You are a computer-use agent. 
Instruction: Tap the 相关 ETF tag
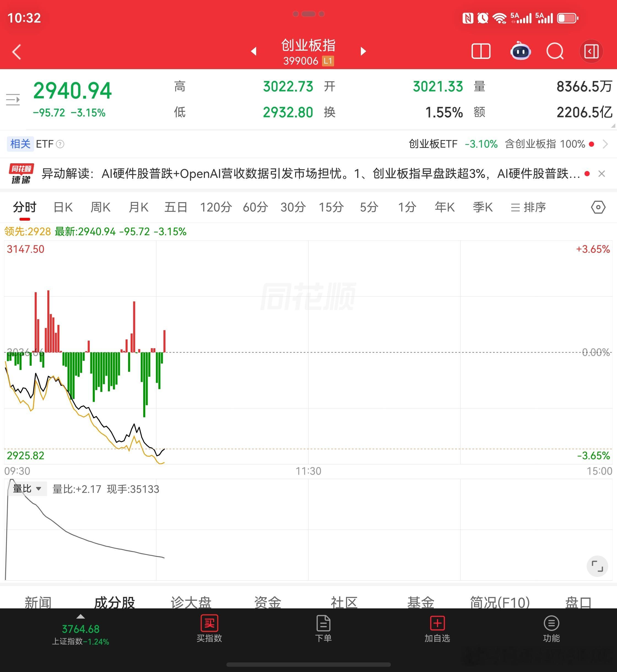(x=20, y=144)
